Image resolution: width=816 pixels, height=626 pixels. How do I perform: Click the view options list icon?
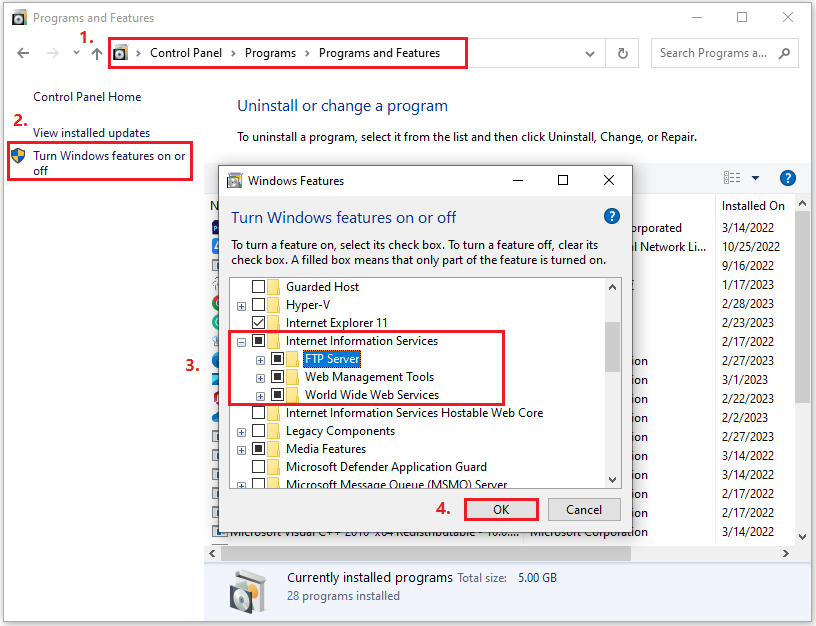coord(732,178)
